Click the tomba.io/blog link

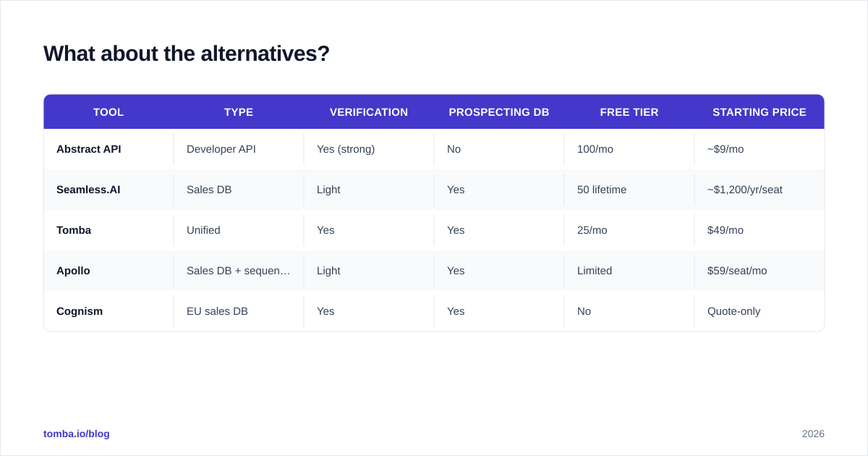[x=77, y=434]
